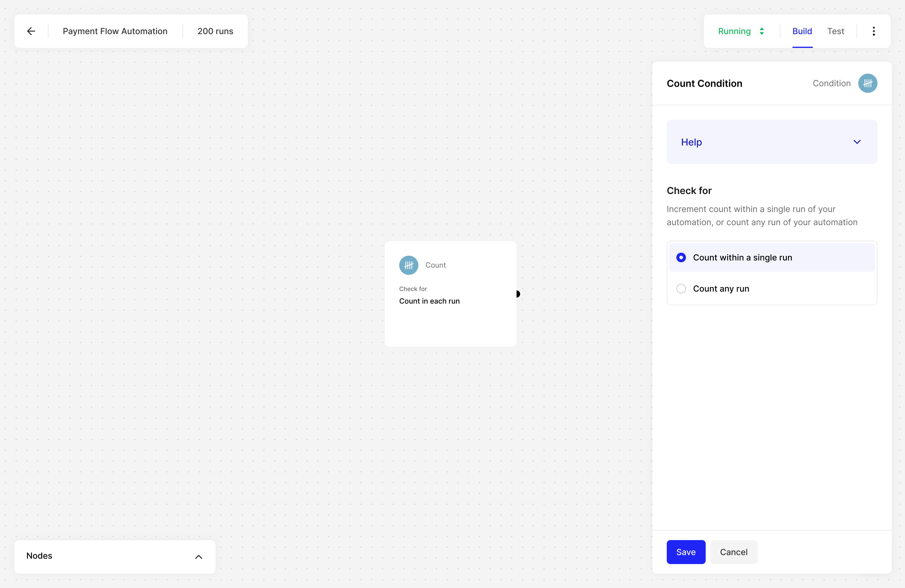905x588 pixels.
Task: Select the Count any run radio button
Action: 681,289
